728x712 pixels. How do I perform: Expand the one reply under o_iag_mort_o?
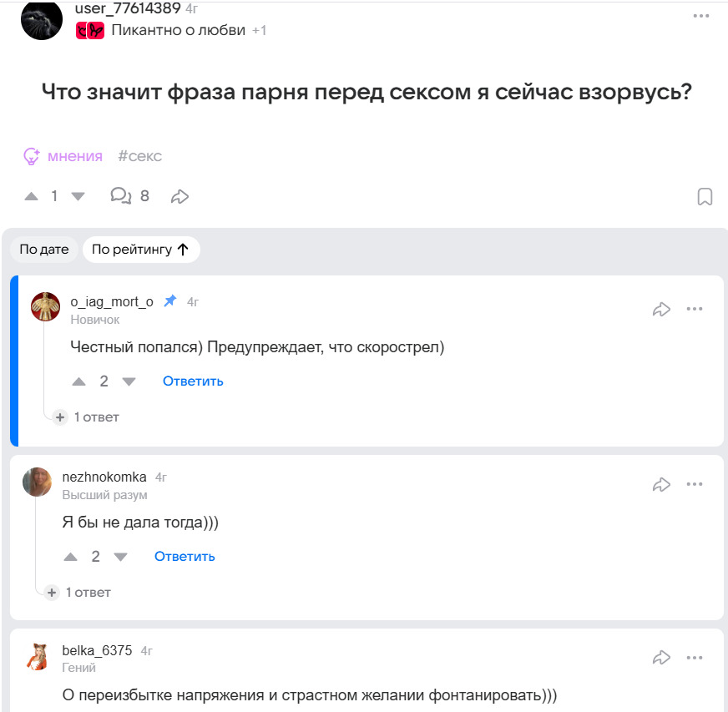(x=87, y=417)
